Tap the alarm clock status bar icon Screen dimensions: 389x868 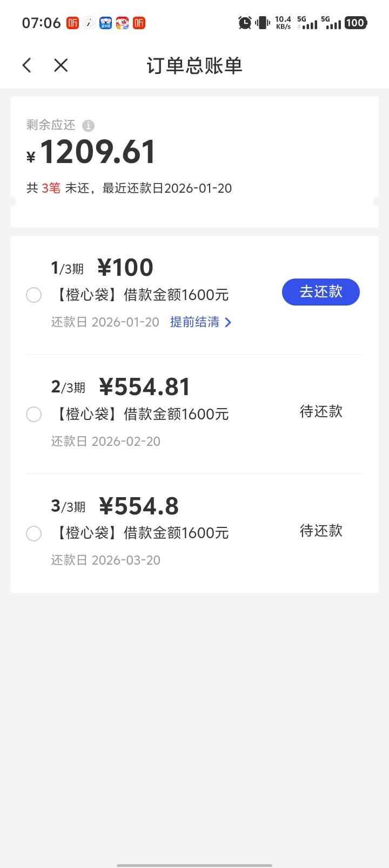[245, 23]
